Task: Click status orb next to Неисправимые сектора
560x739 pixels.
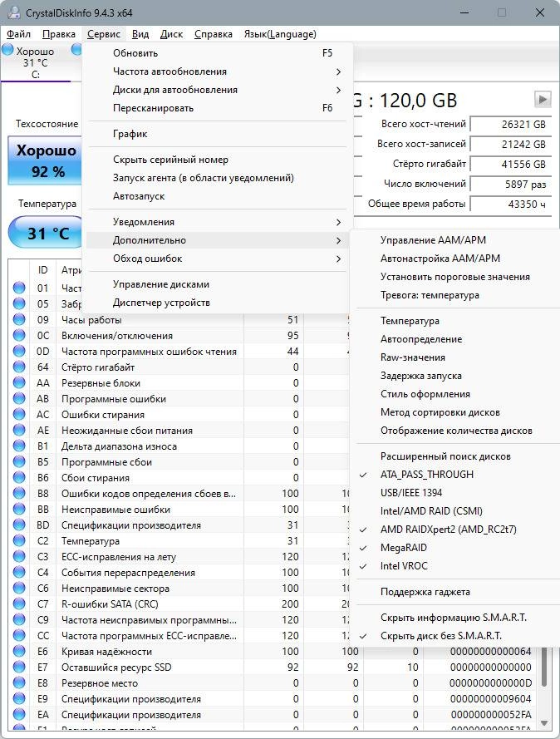Action: click(19, 589)
